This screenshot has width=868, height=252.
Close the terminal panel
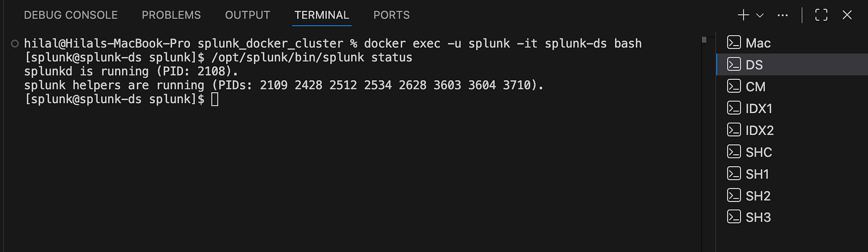point(847,15)
